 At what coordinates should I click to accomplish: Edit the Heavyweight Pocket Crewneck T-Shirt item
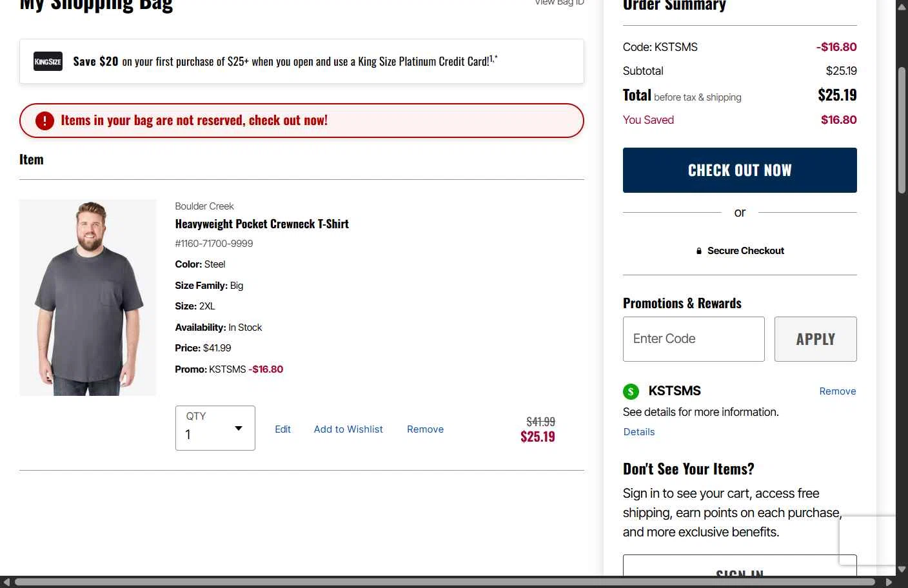(282, 429)
